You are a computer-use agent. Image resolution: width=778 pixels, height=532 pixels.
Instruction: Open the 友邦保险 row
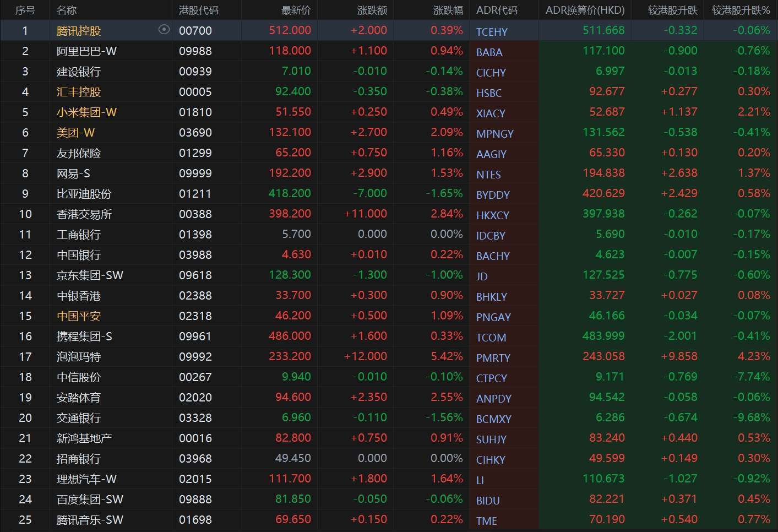tap(389, 153)
